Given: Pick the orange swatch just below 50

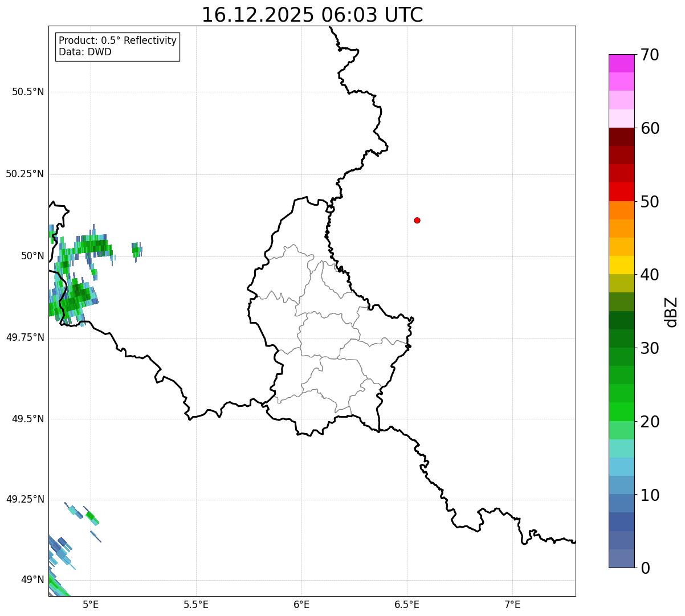Looking at the screenshot, I should (x=621, y=210).
